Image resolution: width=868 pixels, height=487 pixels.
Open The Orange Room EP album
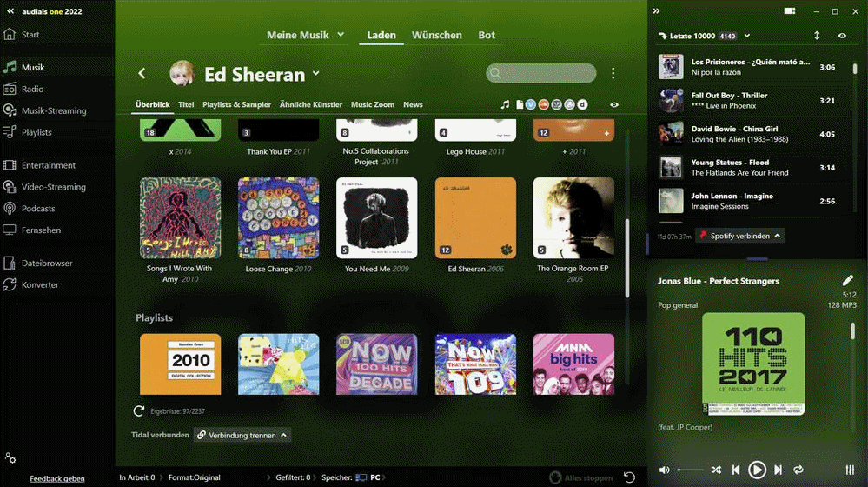click(x=573, y=217)
